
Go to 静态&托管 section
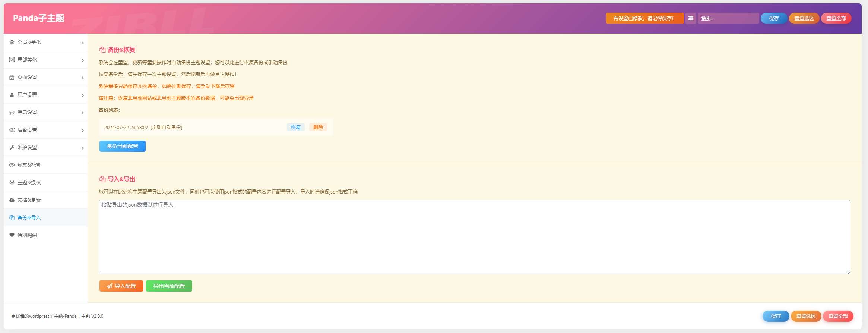coord(45,165)
